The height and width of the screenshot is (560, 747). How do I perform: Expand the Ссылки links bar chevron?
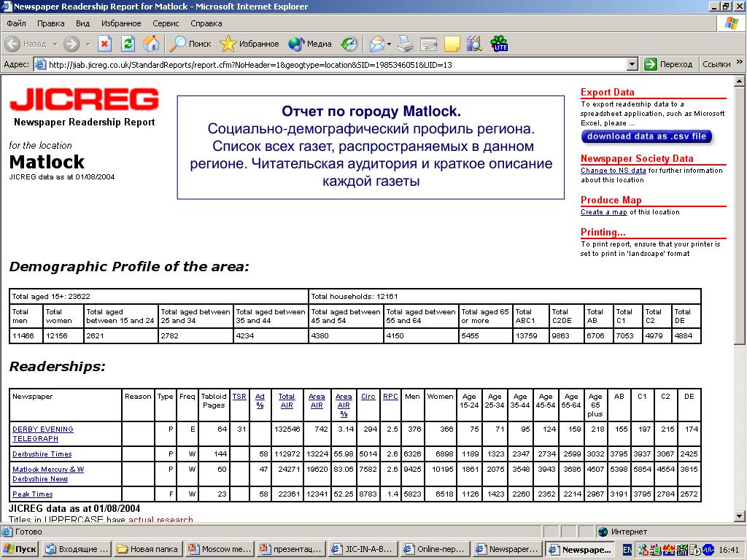740,62
